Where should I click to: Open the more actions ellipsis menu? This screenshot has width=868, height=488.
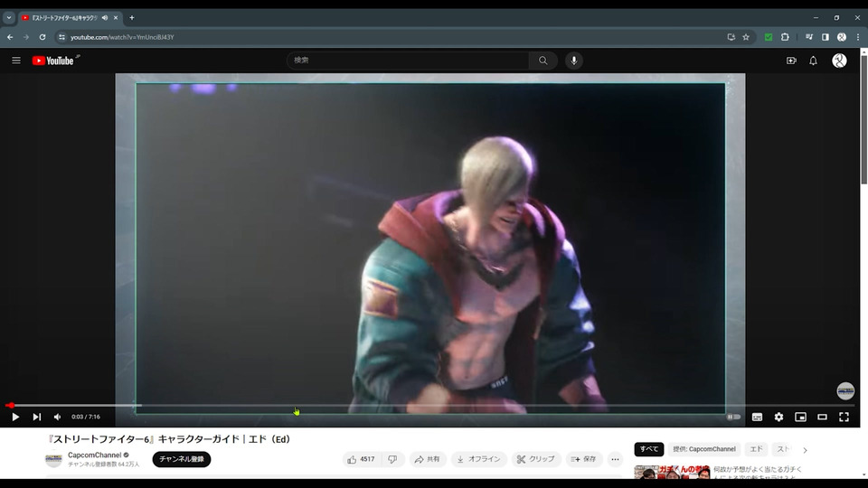(615, 459)
